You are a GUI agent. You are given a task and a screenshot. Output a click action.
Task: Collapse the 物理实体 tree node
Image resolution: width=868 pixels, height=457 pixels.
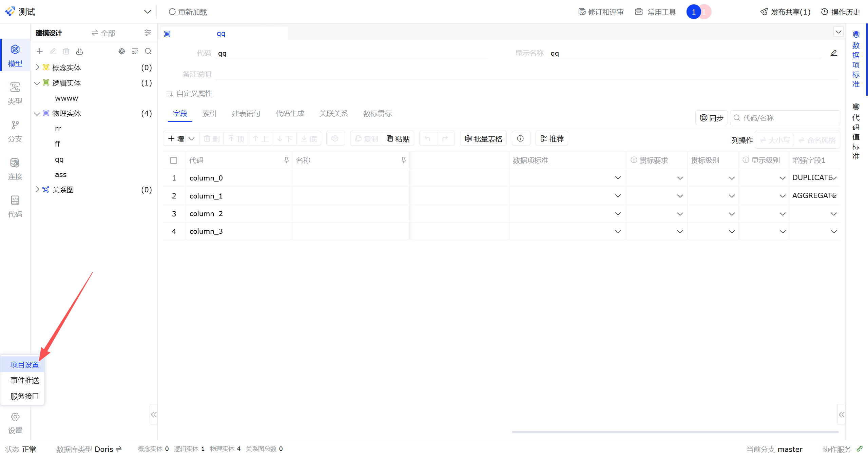[37, 114]
